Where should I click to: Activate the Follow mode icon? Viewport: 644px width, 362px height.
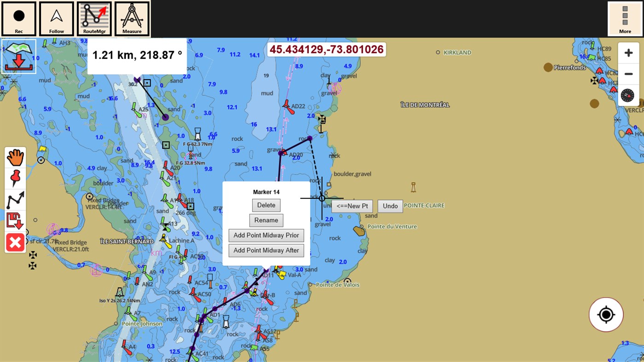click(x=56, y=18)
